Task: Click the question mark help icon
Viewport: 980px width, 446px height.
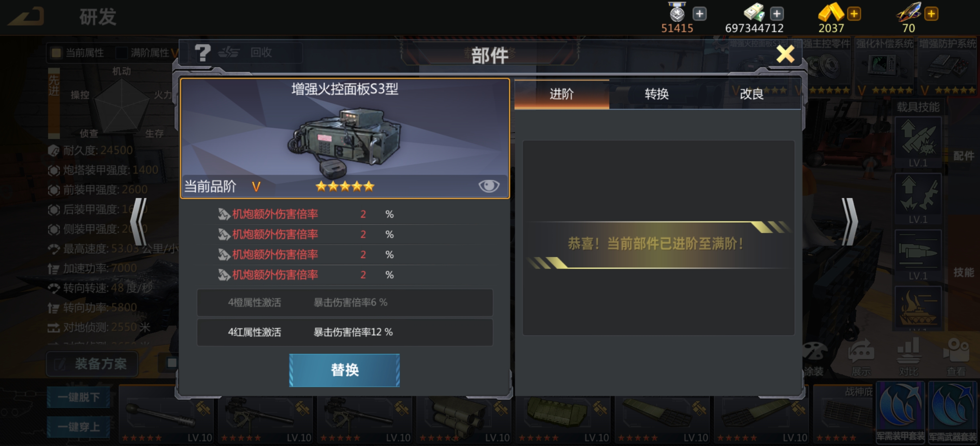Action: tap(203, 53)
